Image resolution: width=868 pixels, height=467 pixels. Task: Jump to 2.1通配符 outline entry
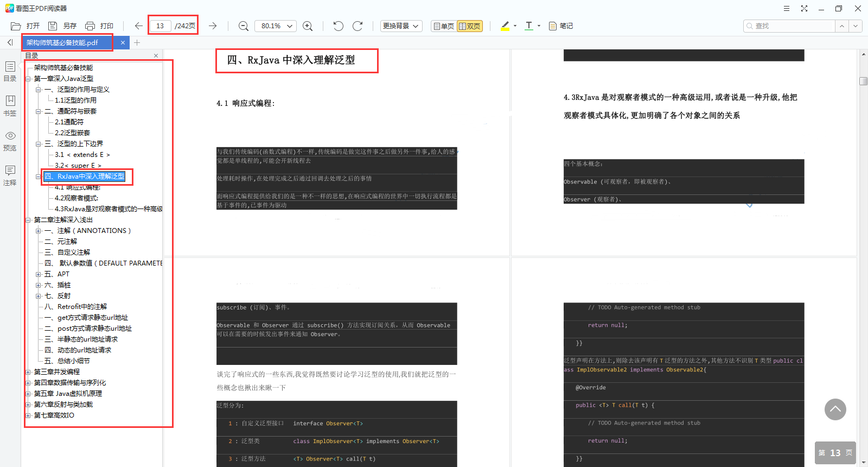69,122
